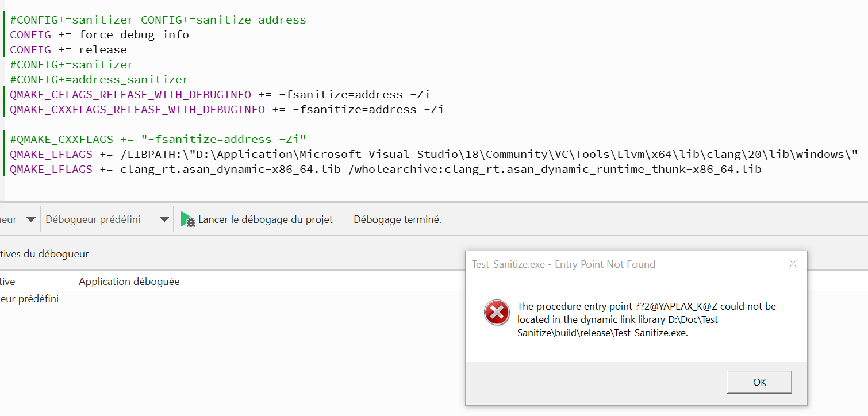Expand the leftmost partially hidden dropdown arrow
Viewport: 868px width, 416px height.
(x=31, y=219)
